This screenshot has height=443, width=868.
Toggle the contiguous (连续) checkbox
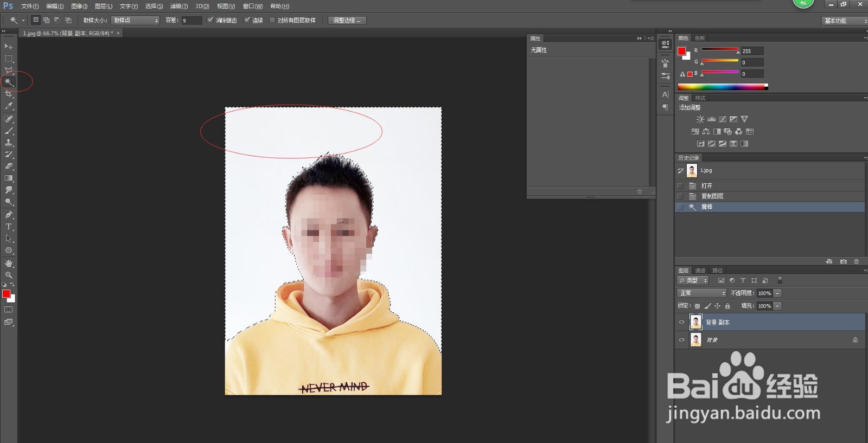[x=247, y=20]
